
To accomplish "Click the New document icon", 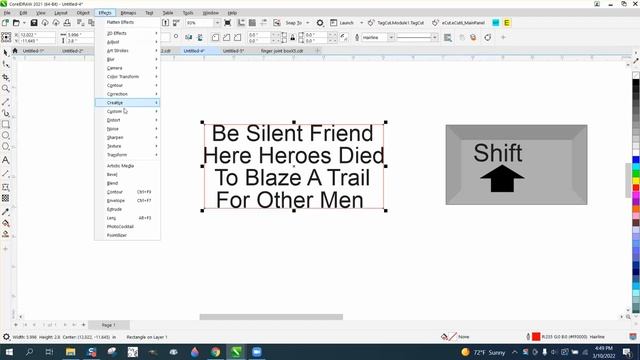I will point(5,23).
